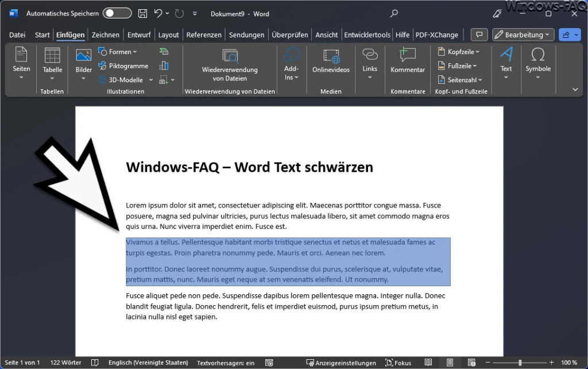Image resolution: width=588 pixels, height=369 pixels.
Task: Expand the 3D-Modelle dropdown arrow
Action: (x=151, y=79)
